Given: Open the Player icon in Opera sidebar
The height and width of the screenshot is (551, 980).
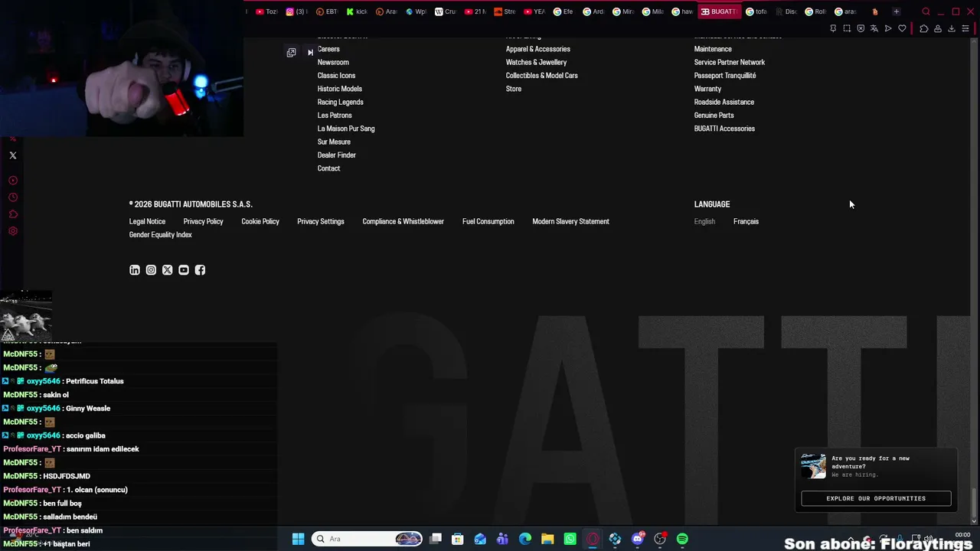Looking at the screenshot, I should click(x=13, y=181).
